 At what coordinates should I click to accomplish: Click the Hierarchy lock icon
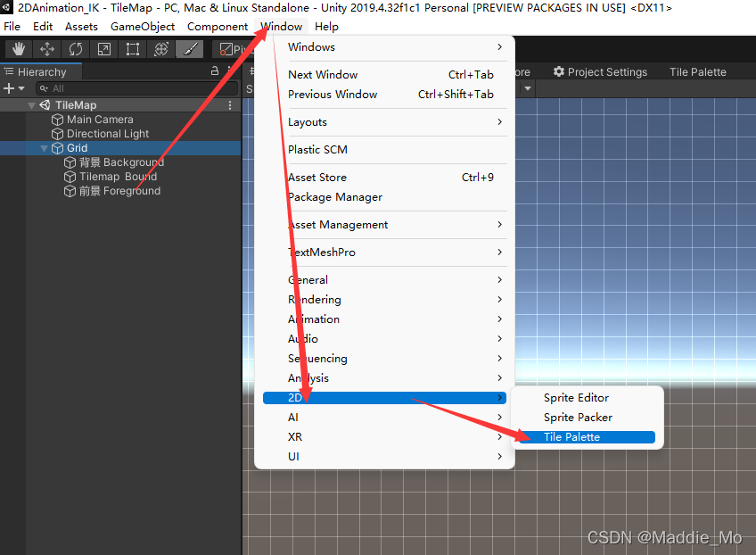click(x=215, y=71)
